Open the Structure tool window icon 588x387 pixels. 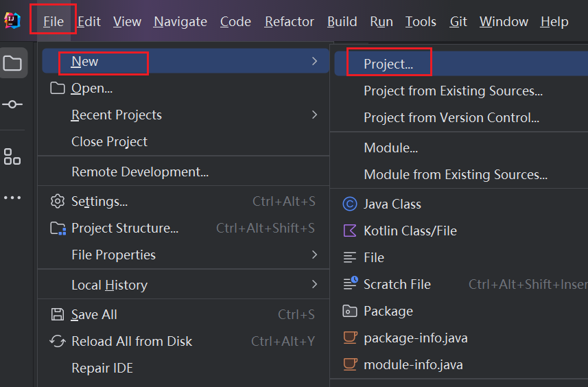coord(12,156)
